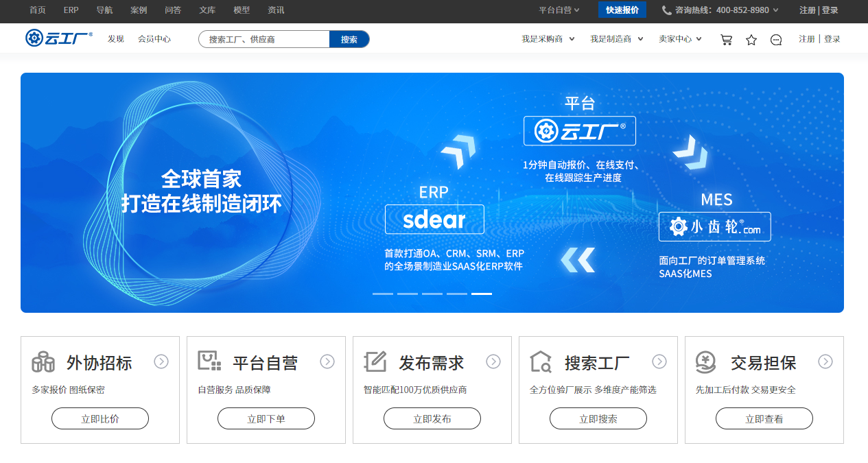Open 问答 in the top menu
Viewport: 868px width, 463px height.
[173, 10]
